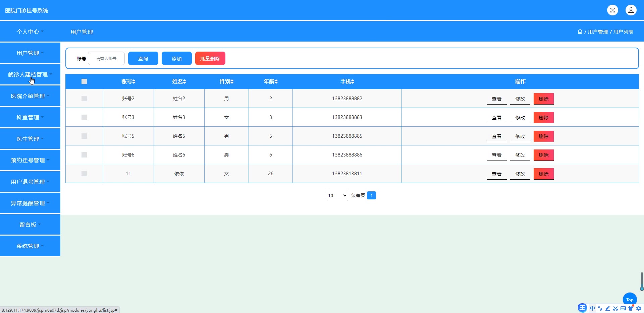Expand the 预约挂号管理 sidebar menu
Screen dimensions: 644x313
pyautogui.click(x=30, y=160)
